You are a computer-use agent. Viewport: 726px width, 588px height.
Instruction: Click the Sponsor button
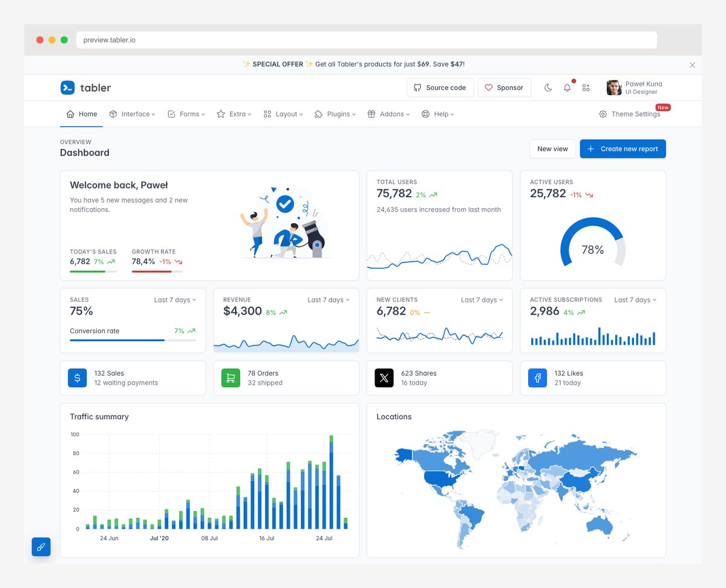(x=504, y=87)
